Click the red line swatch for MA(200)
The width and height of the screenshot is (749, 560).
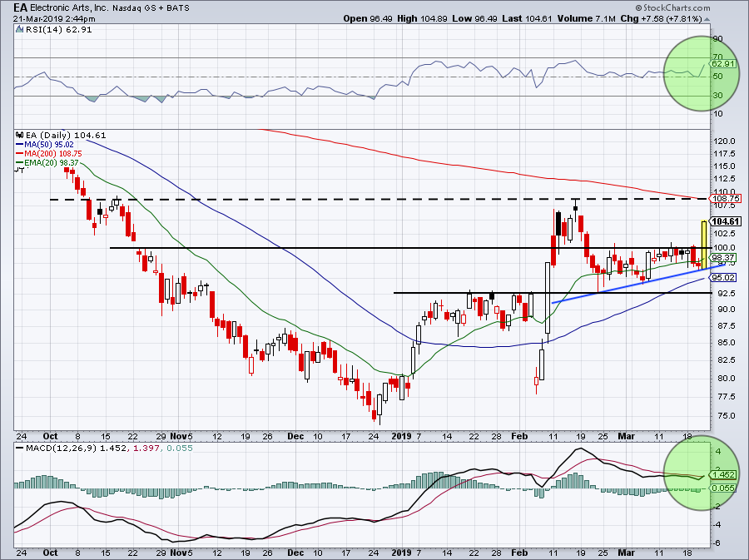pos(20,154)
